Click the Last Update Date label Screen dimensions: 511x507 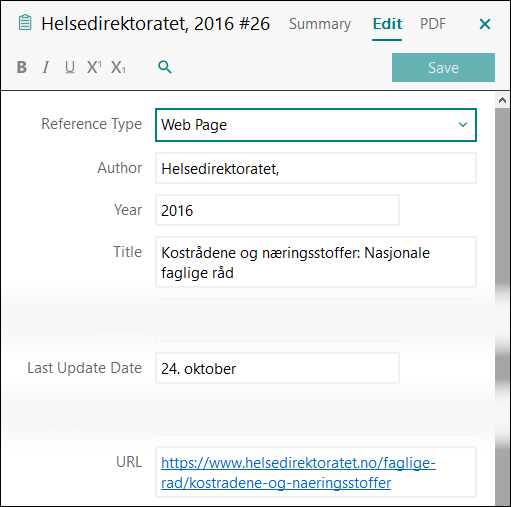(x=84, y=368)
